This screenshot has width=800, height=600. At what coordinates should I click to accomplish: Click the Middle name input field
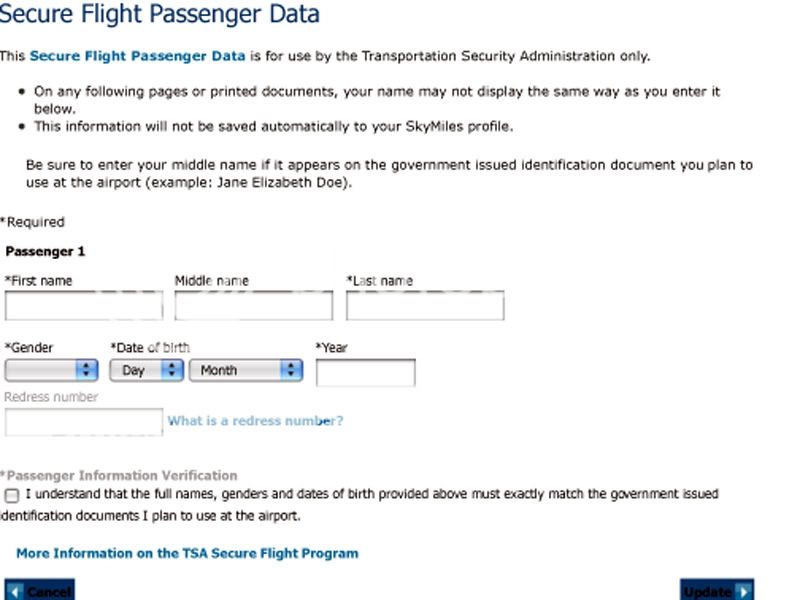coord(253,305)
